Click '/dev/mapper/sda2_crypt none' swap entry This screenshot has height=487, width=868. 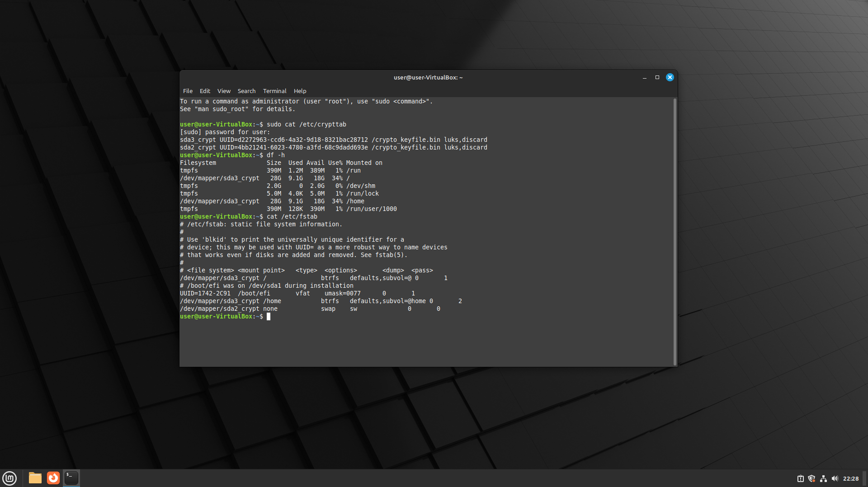[x=229, y=309]
